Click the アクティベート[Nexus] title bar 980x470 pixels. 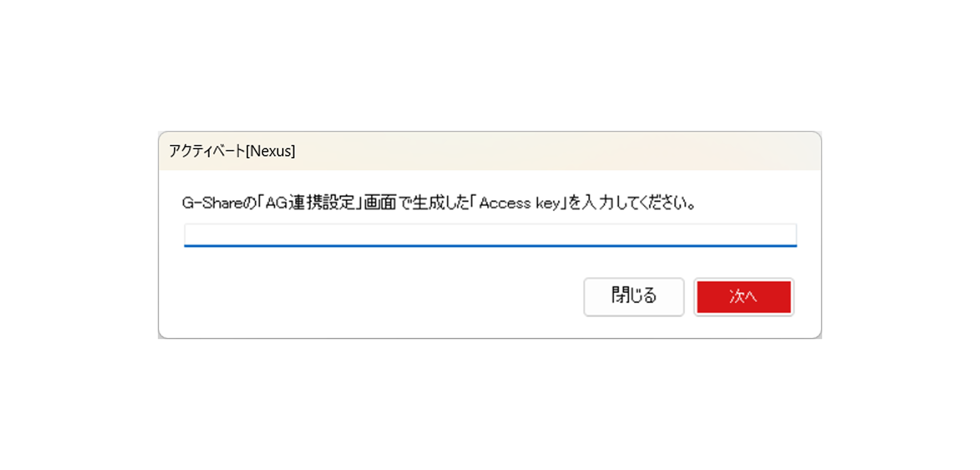click(x=490, y=151)
